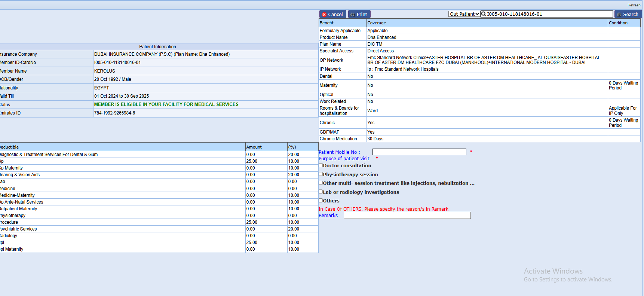Click the blue Search button
Image resolution: width=644 pixels, height=296 pixels.
point(628,14)
